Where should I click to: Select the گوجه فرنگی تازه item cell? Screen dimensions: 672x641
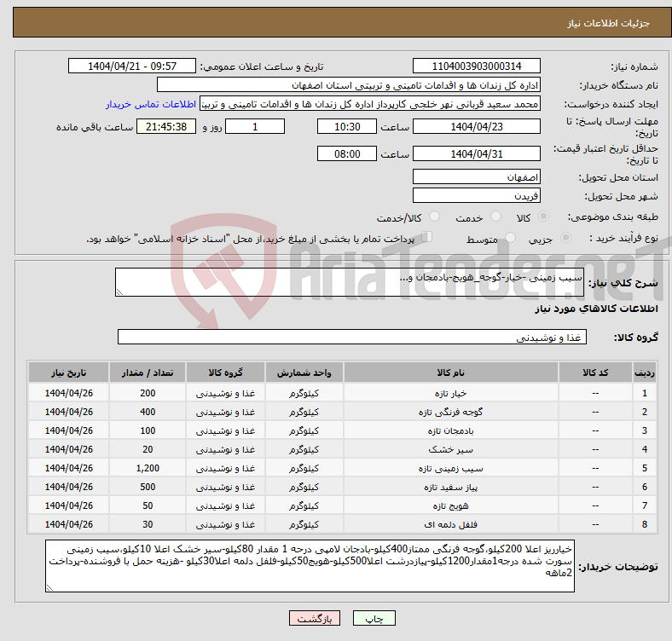[451, 412]
